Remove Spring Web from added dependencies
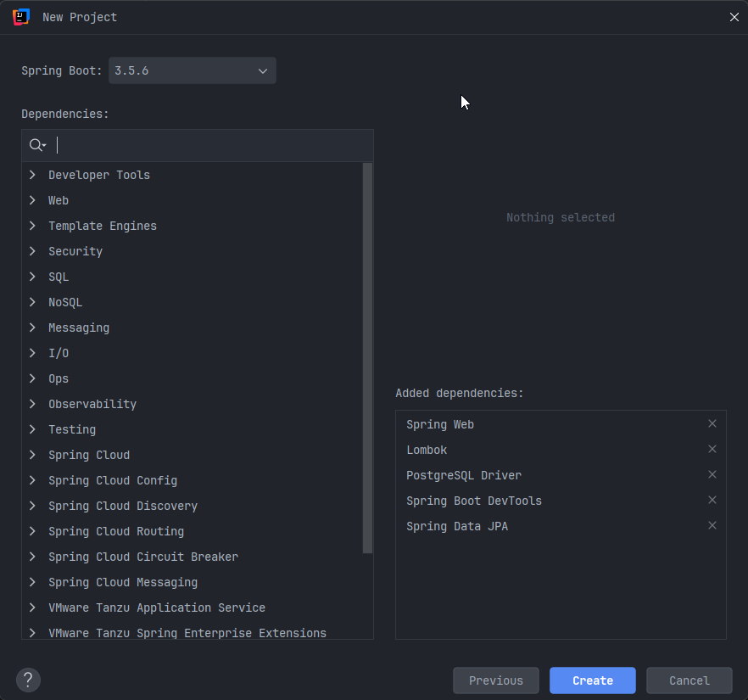This screenshot has width=748, height=700. tap(712, 423)
